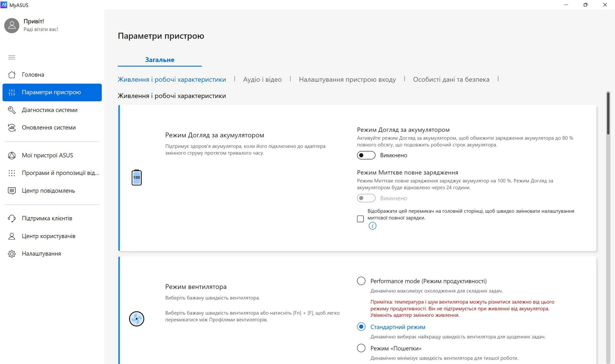Click the Параметри пристрою page heading

pyautogui.click(x=161, y=36)
